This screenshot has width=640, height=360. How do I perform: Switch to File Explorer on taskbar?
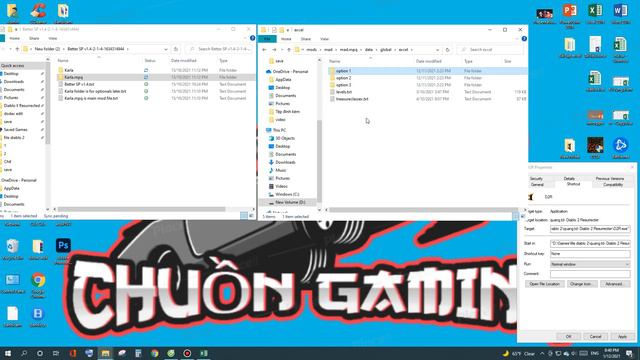point(105,353)
